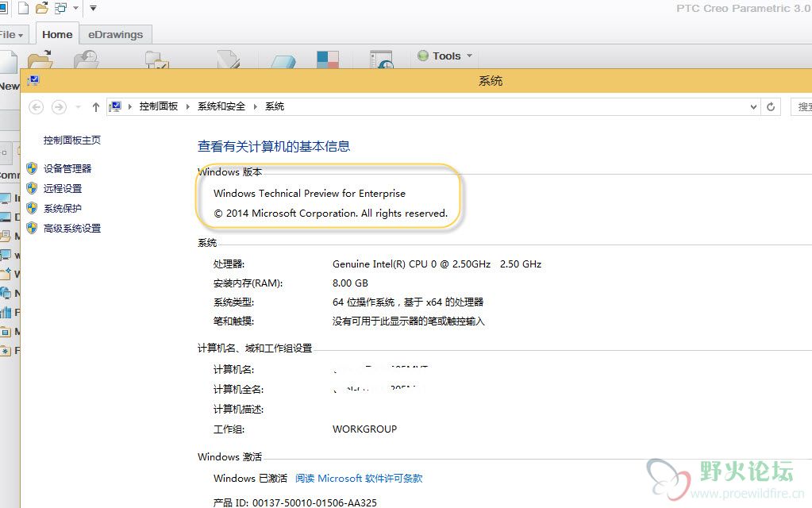Go forward using the Forward arrow button
The height and width of the screenshot is (508, 812).
pyautogui.click(x=59, y=106)
